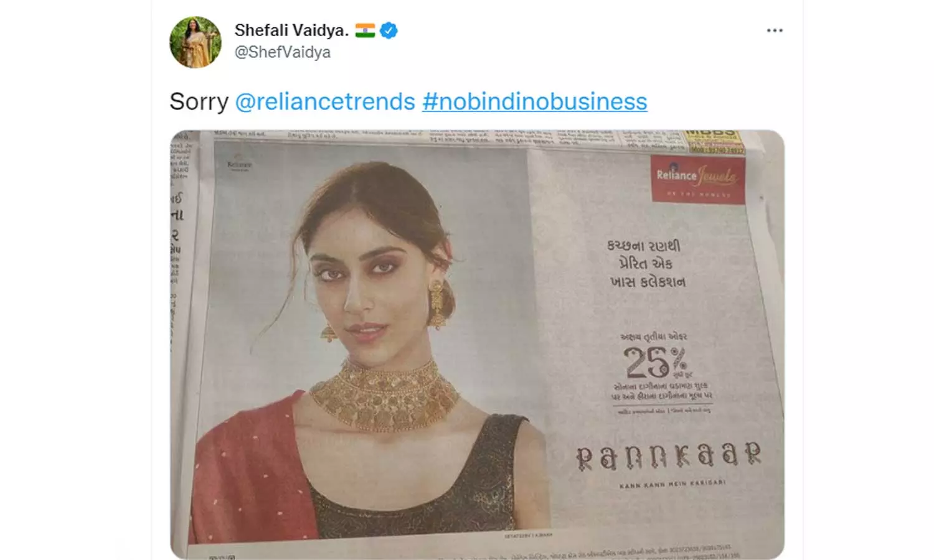Open the @reliancetrends mention link
The height and width of the screenshot is (560, 934).
pyautogui.click(x=326, y=101)
